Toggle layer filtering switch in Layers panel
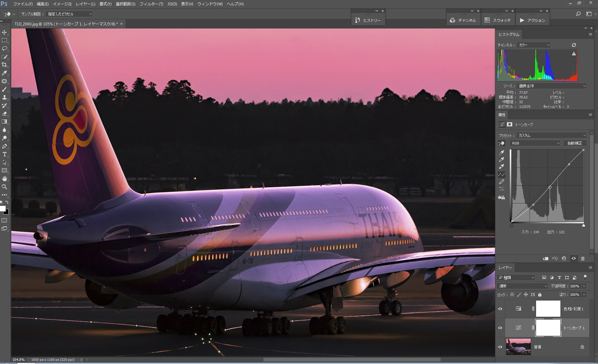The image size is (598, 364). 585,277
